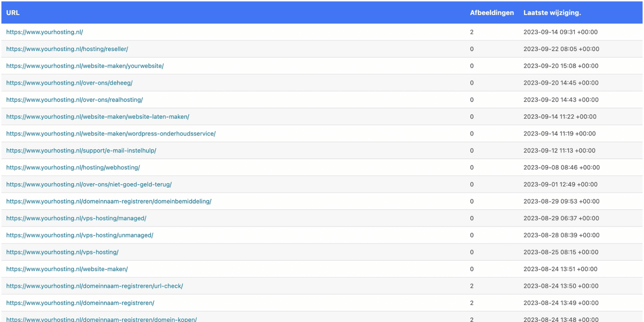Open the domeinbemiddeling link
644x322 pixels.
tap(109, 201)
